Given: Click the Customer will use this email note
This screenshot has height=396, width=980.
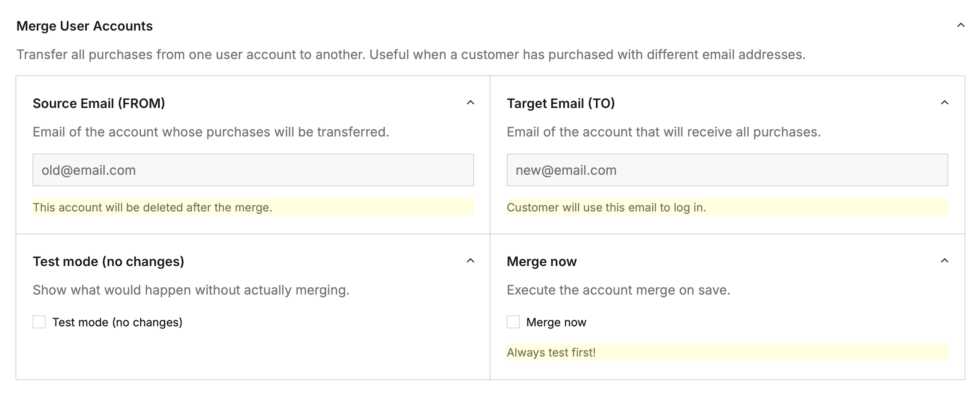Looking at the screenshot, I should point(606,207).
